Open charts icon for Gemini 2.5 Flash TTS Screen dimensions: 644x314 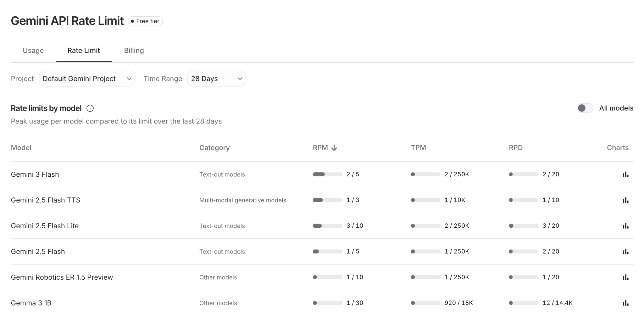point(625,200)
